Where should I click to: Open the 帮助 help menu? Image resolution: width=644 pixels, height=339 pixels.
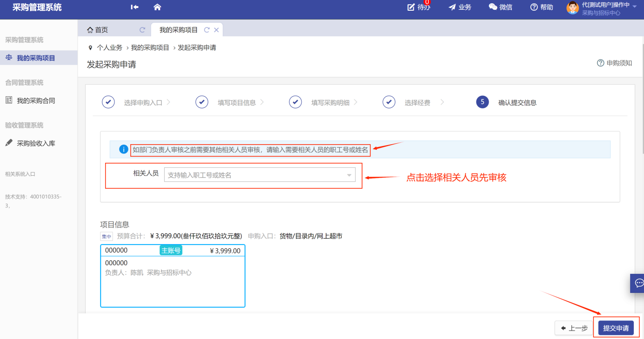542,7
